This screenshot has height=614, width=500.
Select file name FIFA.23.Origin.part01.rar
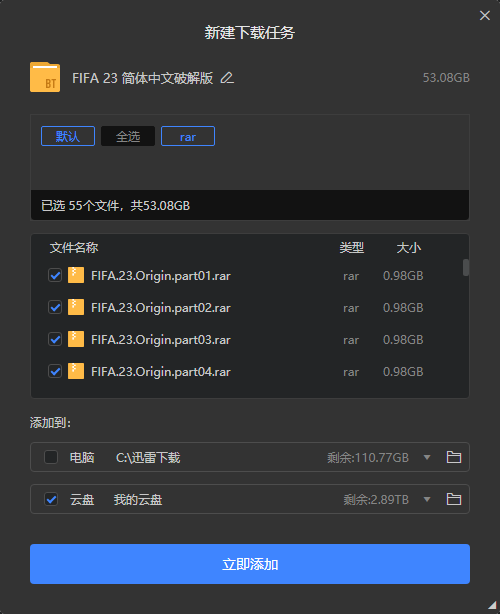161,276
